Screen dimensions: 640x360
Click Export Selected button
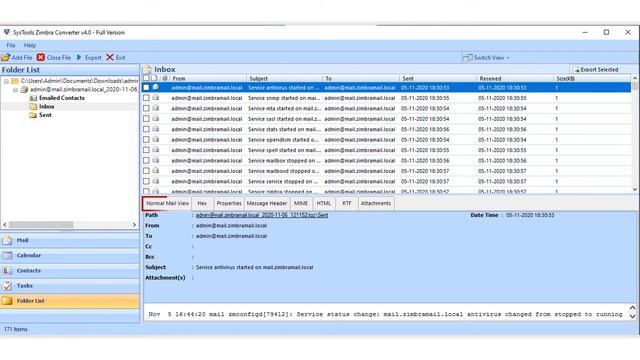tap(596, 69)
